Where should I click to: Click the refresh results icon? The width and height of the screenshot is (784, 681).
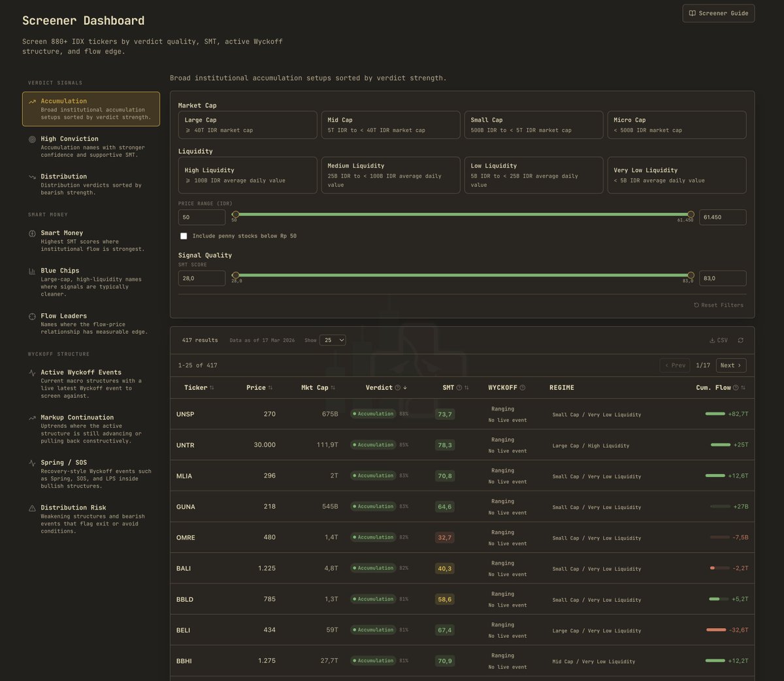click(741, 340)
